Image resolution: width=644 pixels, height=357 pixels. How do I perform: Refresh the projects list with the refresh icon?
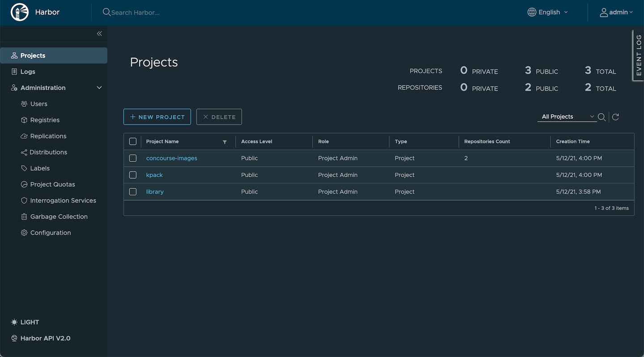coord(615,117)
